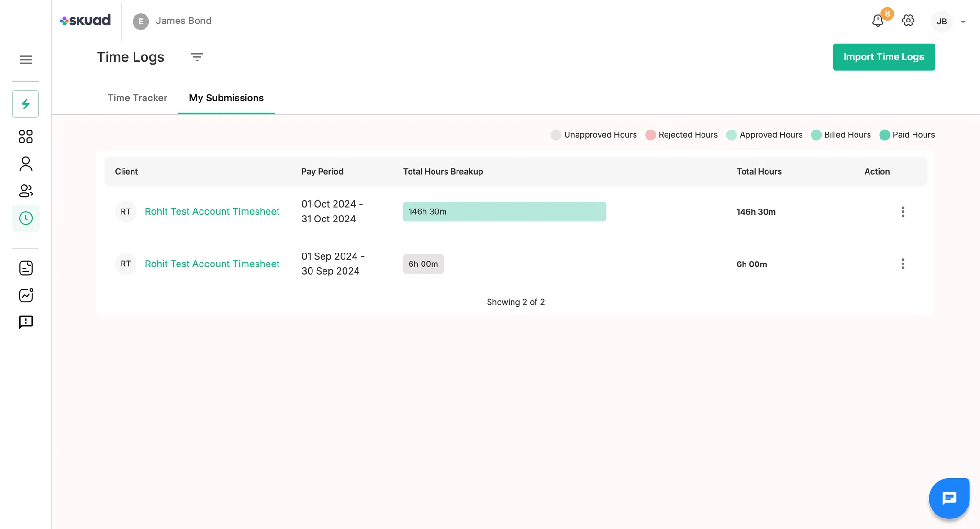
Task: Expand the JB account dropdown arrow
Action: click(x=963, y=22)
